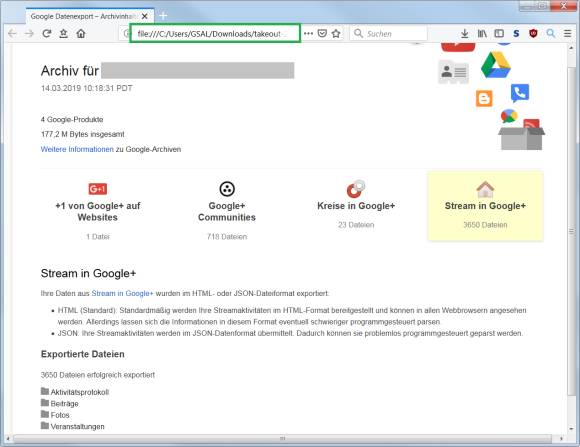
Task: Click the blue S extension icon
Action: [516, 34]
